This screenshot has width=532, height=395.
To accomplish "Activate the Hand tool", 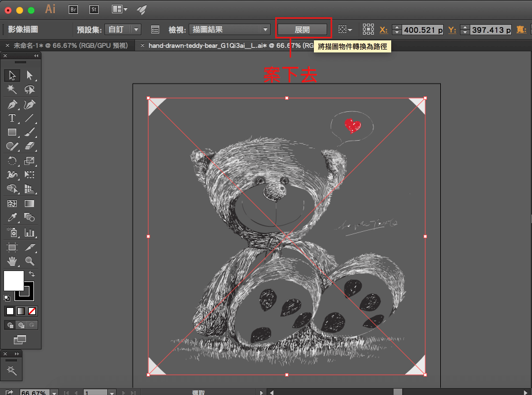I will (x=12, y=261).
